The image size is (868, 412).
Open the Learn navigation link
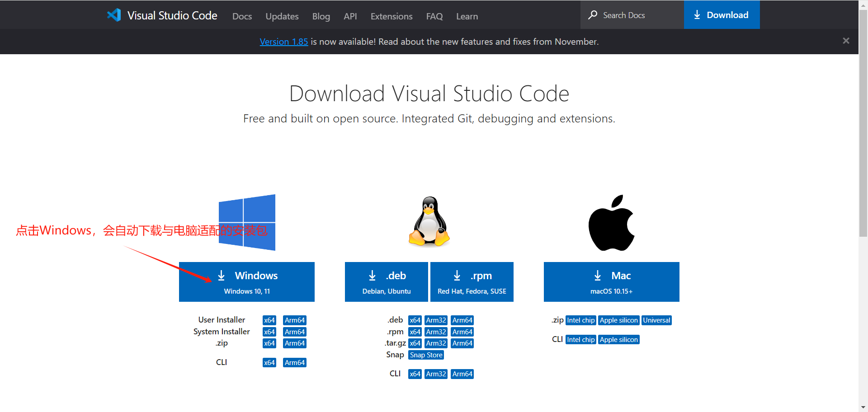click(467, 16)
